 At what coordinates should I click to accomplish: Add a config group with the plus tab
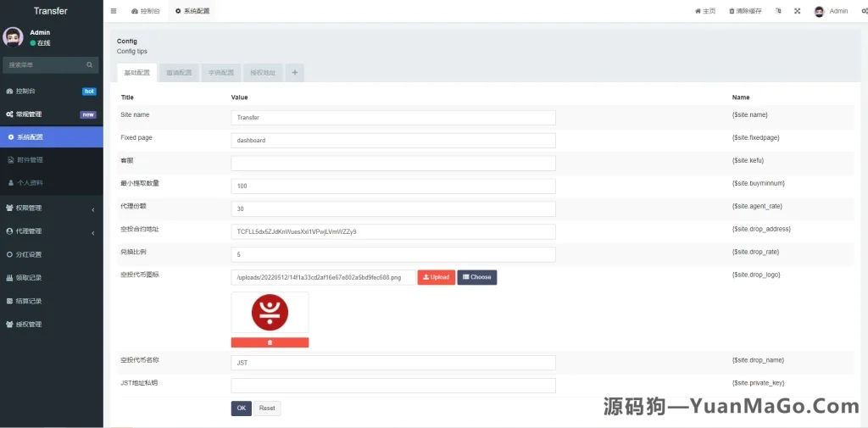tap(294, 73)
